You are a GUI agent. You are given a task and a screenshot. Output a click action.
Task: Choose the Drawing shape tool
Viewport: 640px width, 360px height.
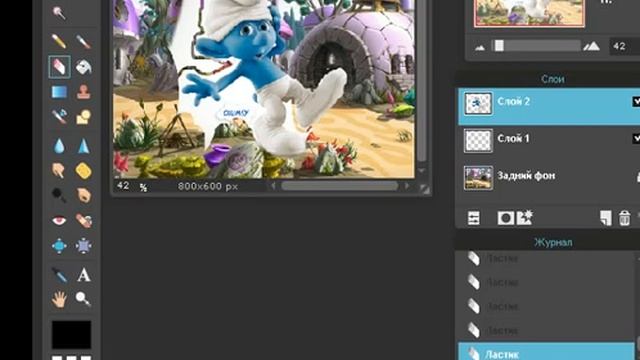[83, 117]
